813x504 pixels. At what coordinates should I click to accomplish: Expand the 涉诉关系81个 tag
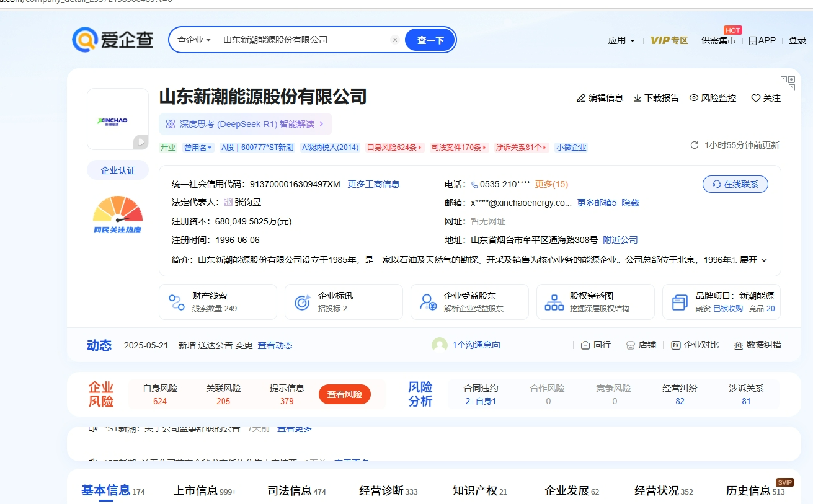[522, 148]
